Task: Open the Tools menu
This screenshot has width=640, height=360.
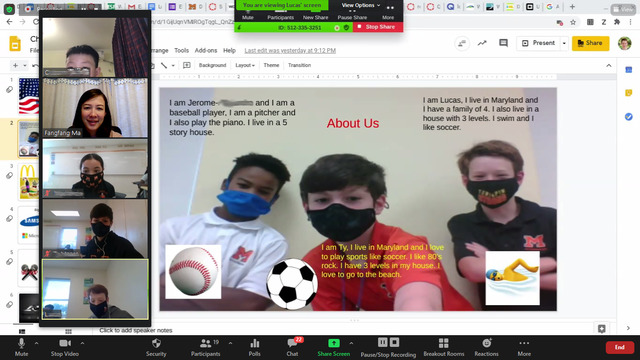Action: (182, 51)
